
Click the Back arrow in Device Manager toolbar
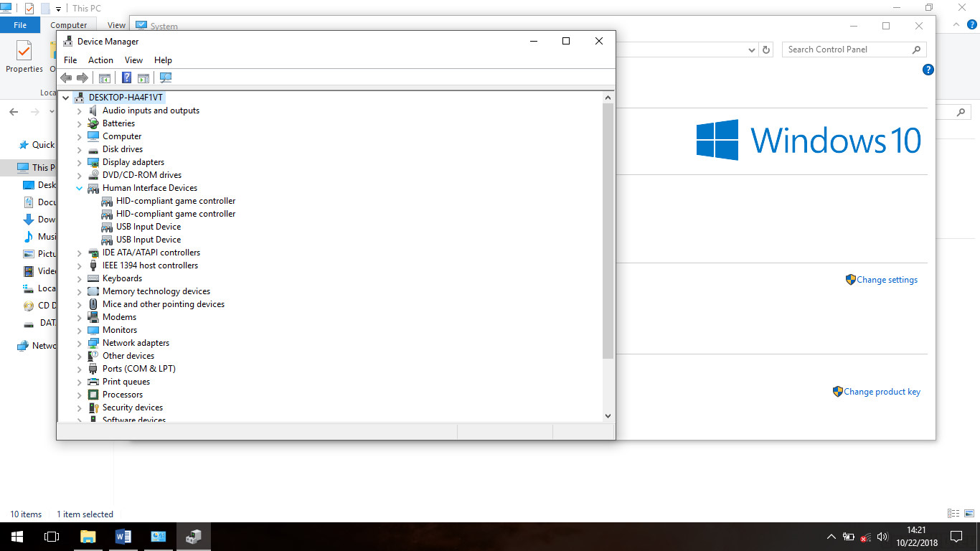(66, 77)
